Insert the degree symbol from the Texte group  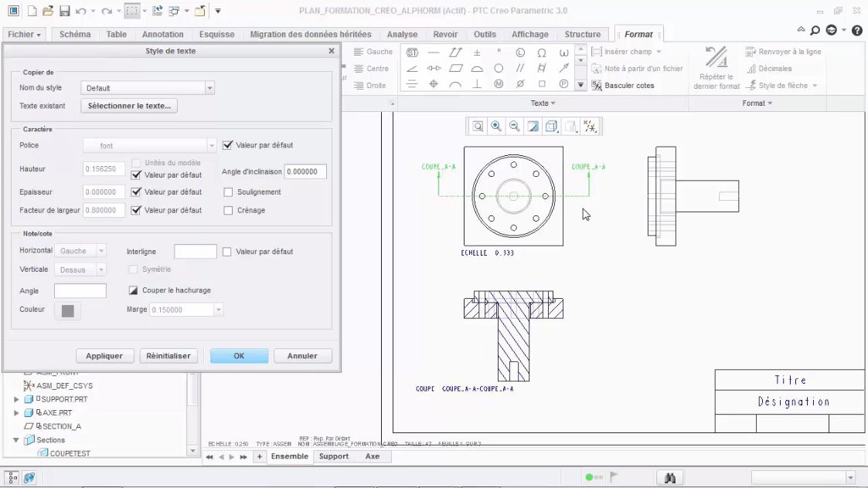[x=499, y=53]
